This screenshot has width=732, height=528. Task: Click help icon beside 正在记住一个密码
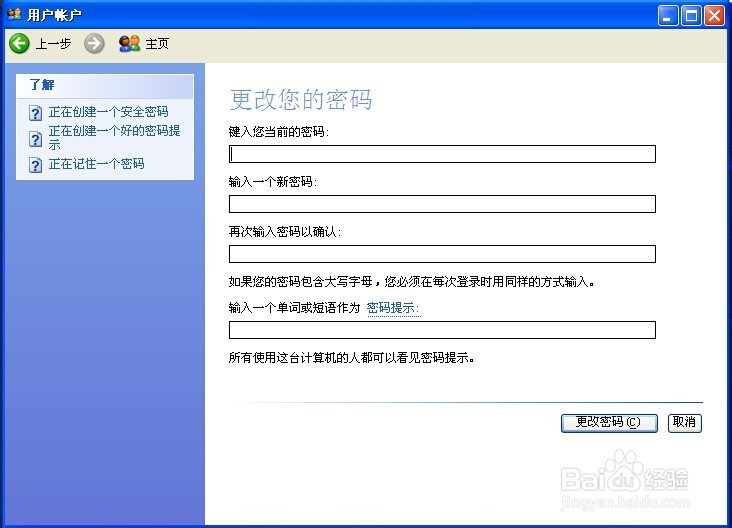pos(35,165)
